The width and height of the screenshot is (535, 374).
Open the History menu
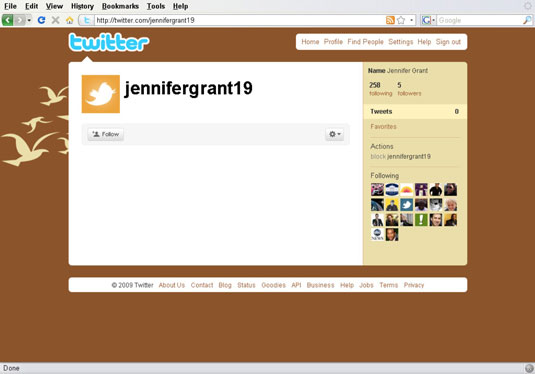click(x=82, y=6)
